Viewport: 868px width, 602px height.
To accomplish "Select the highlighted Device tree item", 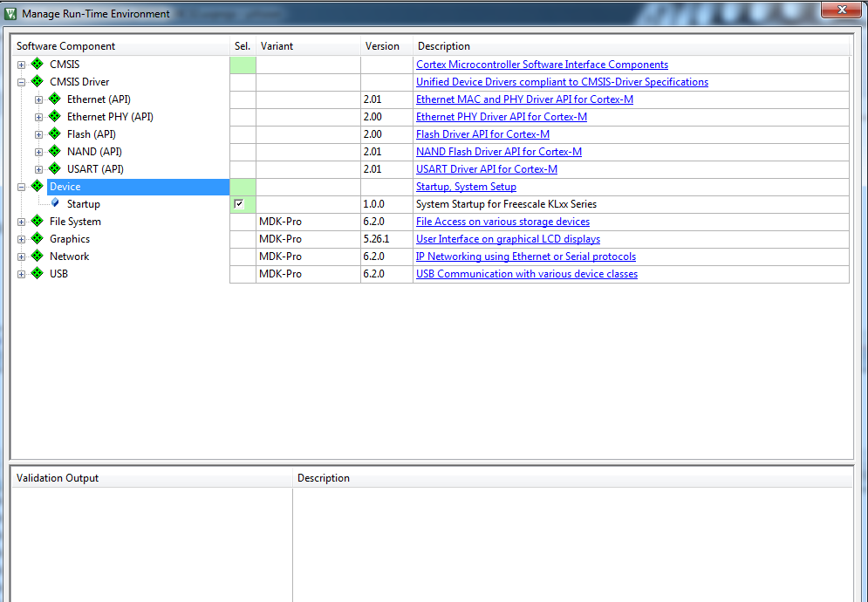I will click(138, 187).
